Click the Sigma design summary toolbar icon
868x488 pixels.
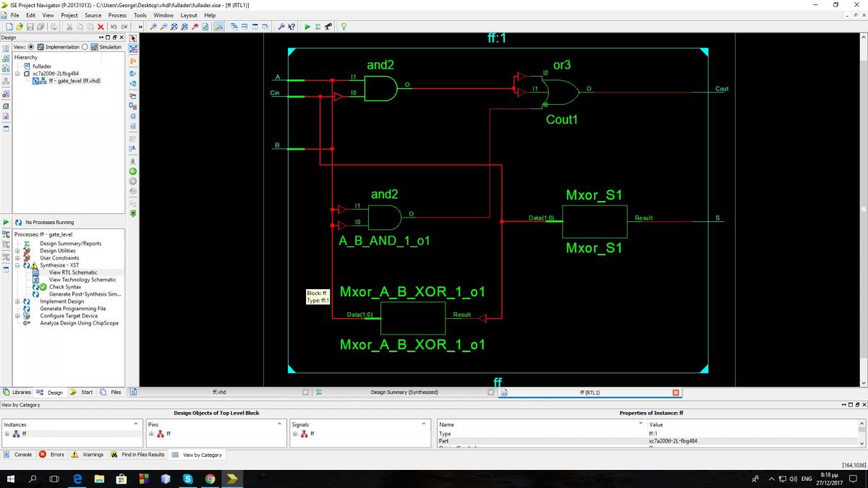(318, 27)
